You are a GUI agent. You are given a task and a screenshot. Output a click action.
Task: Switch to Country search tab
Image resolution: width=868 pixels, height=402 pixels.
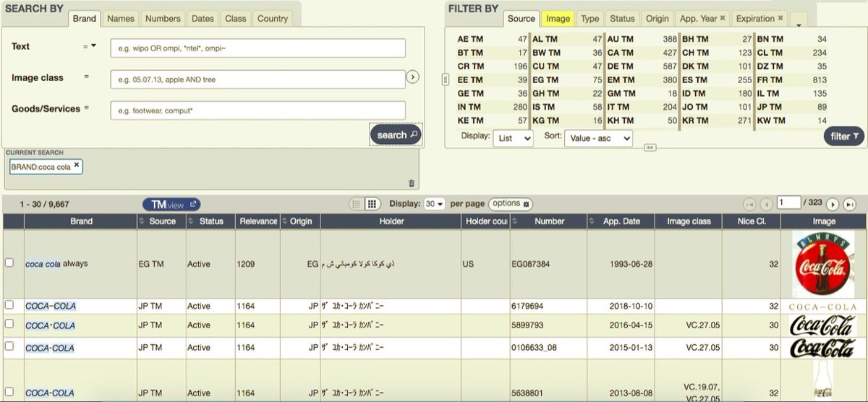click(273, 19)
